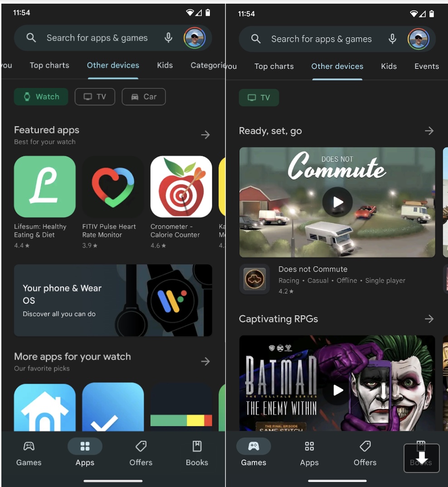Tap the battery icon in left status bar

[x=208, y=12]
